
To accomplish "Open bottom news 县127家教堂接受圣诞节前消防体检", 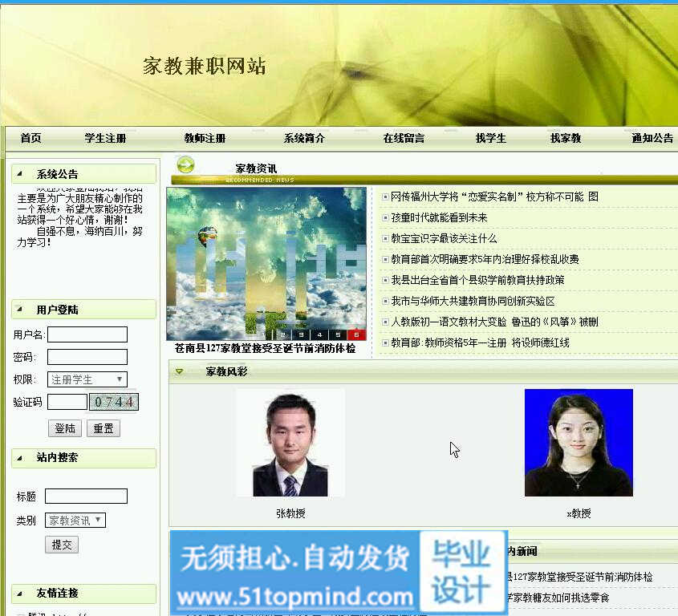I will click(580, 577).
